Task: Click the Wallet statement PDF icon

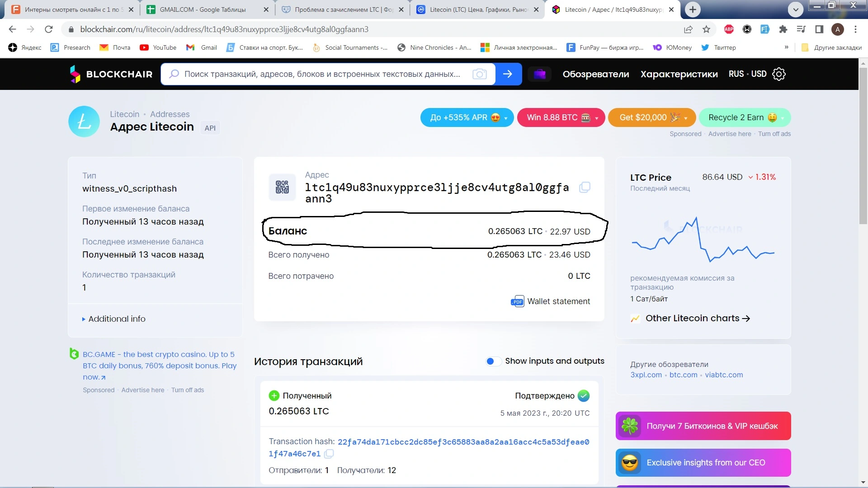Action: [x=517, y=301]
